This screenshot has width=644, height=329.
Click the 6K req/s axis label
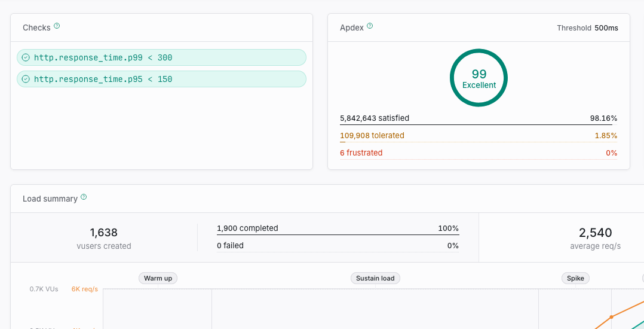pyautogui.click(x=84, y=289)
